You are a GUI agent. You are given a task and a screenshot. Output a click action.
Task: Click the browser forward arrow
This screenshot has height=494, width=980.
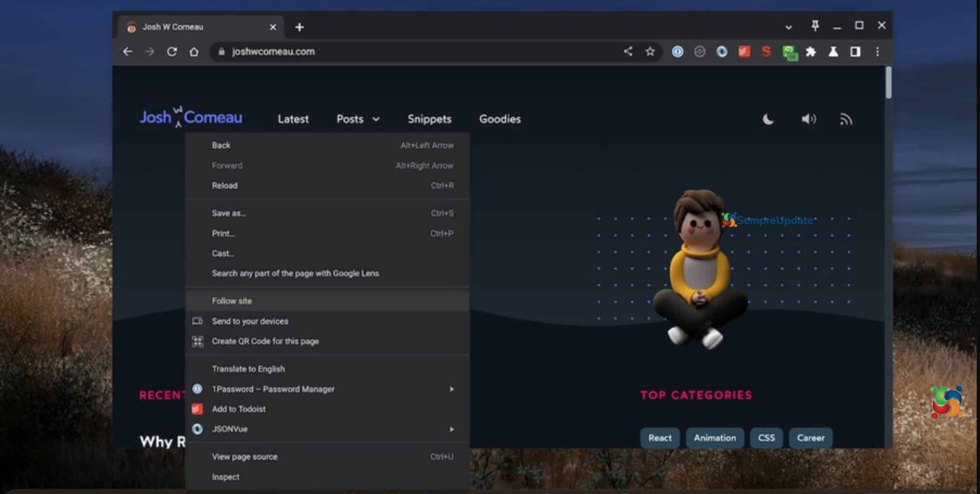(x=150, y=52)
